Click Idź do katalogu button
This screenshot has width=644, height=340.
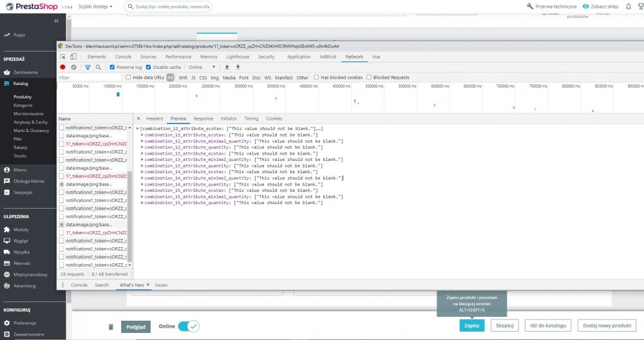[548, 326]
